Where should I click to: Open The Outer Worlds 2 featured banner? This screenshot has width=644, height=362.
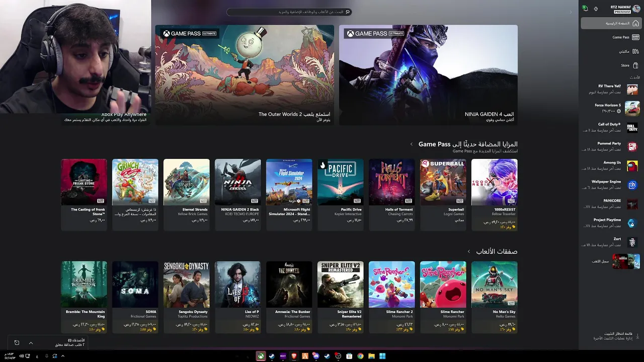[x=245, y=75]
